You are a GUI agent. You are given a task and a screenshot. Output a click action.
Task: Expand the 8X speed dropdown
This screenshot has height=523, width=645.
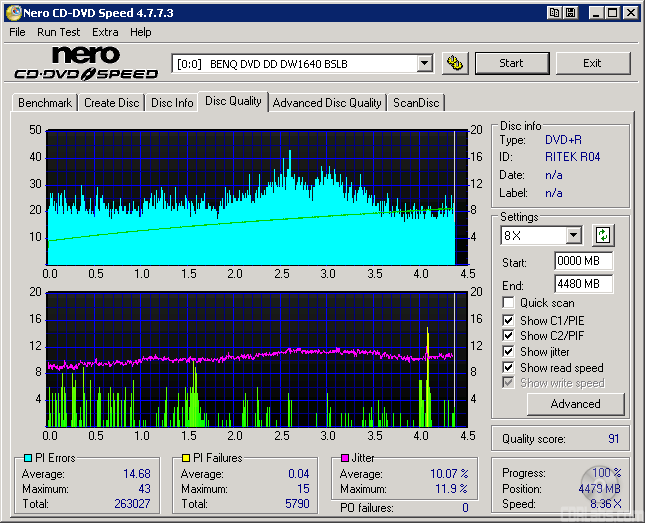pyautogui.click(x=573, y=236)
